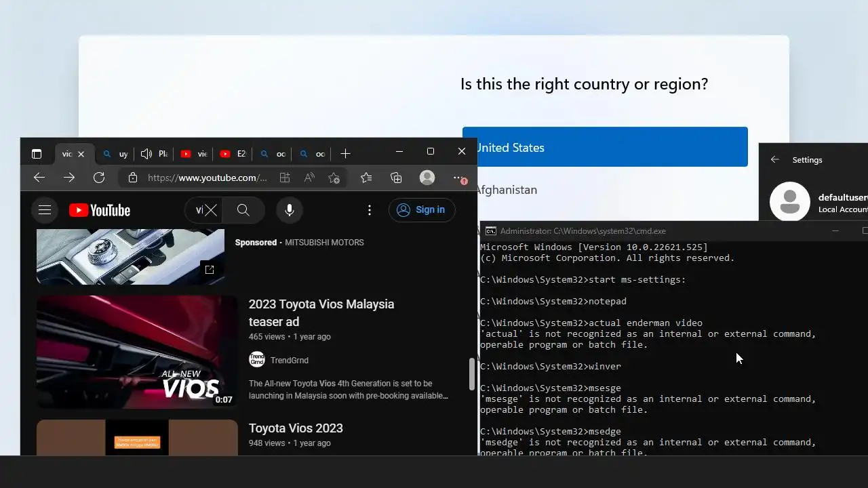Go back in Edge browser
The height and width of the screenshot is (488, 868).
tap(39, 178)
